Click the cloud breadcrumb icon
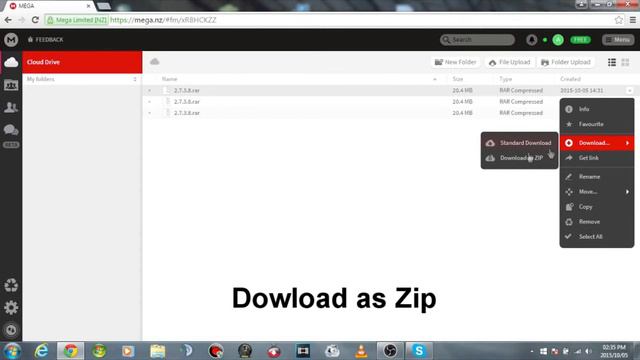 [154, 62]
